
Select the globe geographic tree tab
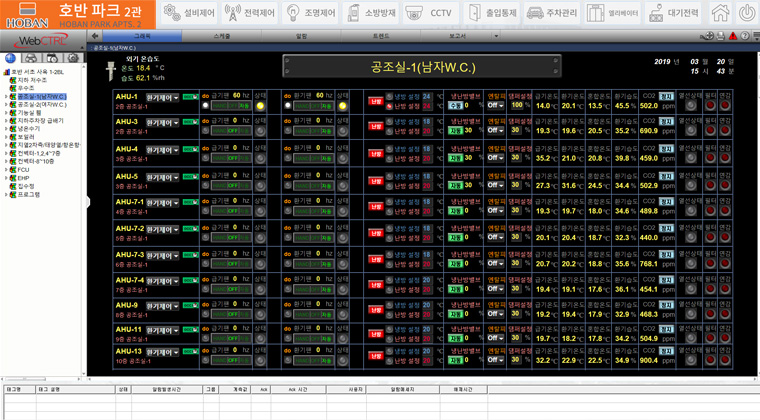[x=10, y=58]
